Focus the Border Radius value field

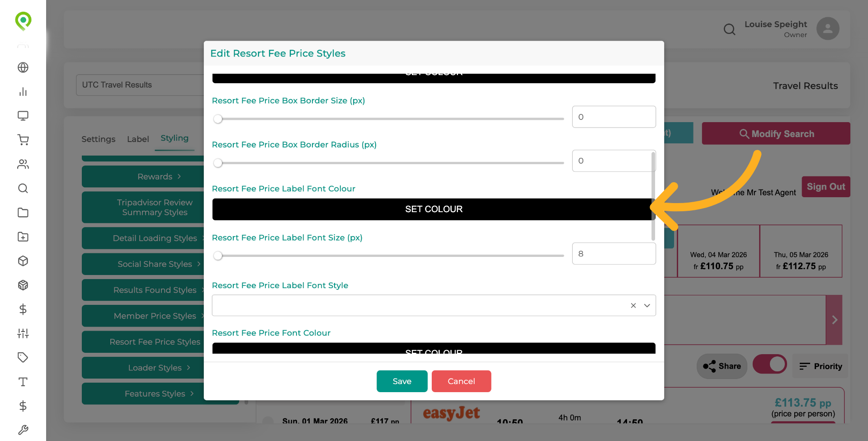[x=613, y=161]
